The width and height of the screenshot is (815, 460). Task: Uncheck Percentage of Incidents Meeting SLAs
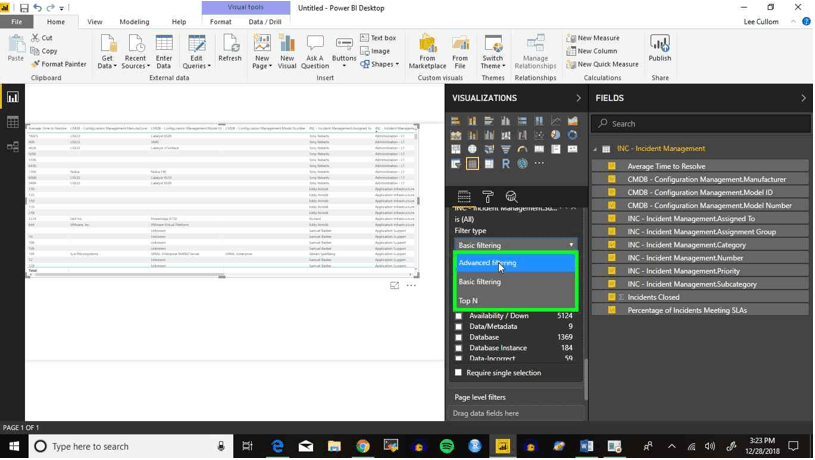click(x=612, y=310)
